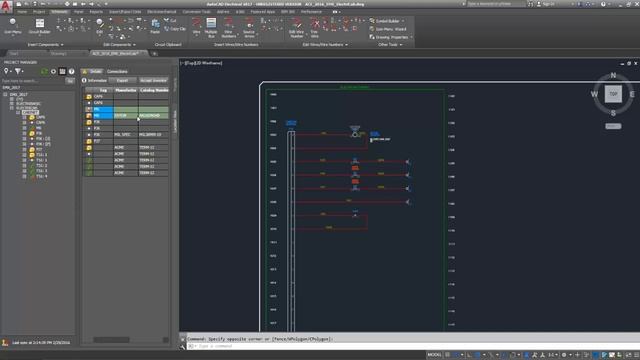Click the new drawing plus tab button
The image size is (640, 360).
(155, 53)
